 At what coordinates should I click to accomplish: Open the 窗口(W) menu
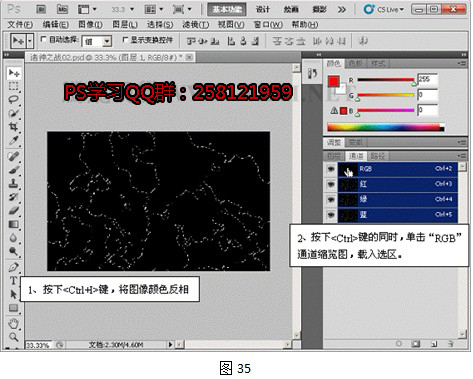[x=268, y=24]
